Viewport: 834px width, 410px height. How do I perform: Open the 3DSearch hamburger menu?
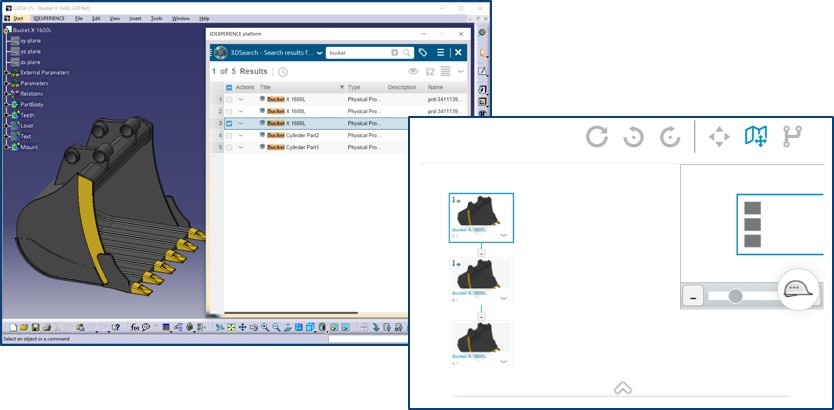[440, 53]
